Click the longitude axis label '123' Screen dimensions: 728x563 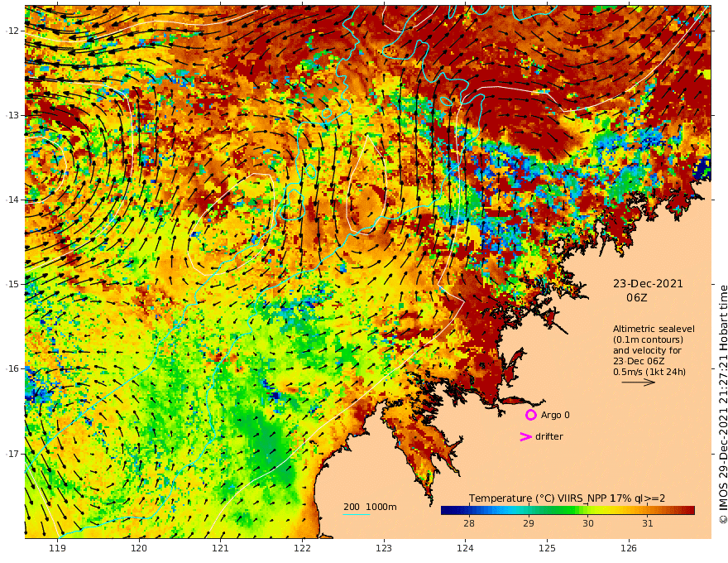pos(384,548)
